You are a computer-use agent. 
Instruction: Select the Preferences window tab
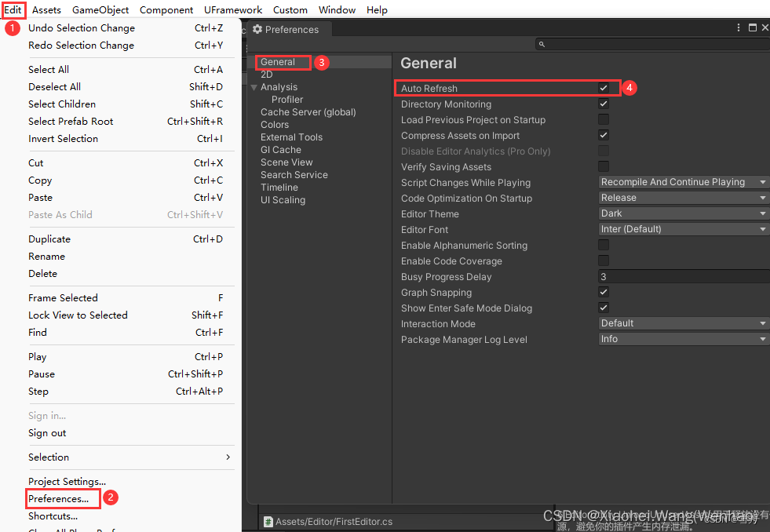tap(290, 30)
